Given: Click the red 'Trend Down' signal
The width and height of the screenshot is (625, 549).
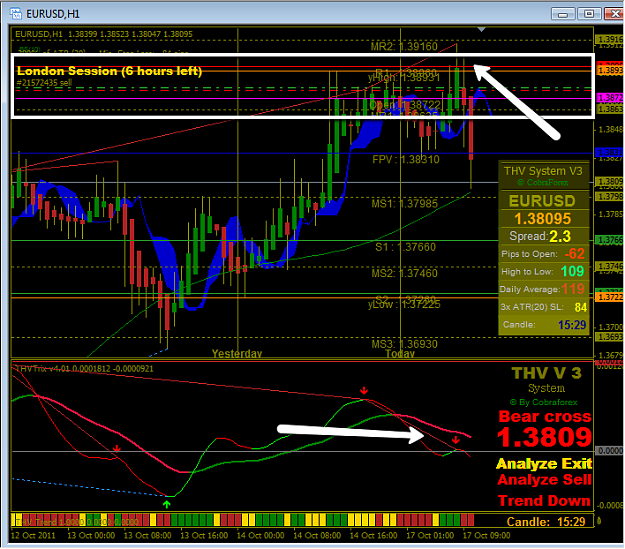Looking at the screenshot, I should click(x=544, y=501).
